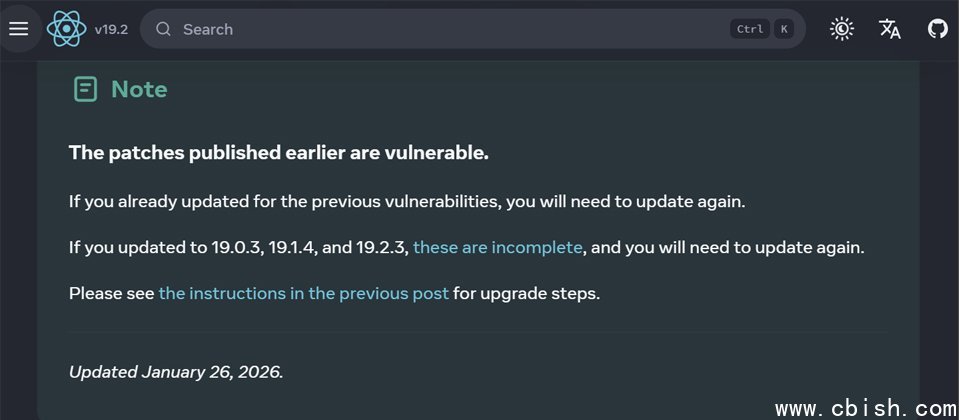Click the Ctrl keyboard shortcut badge
Viewport: 960px width, 420px height.
click(x=750, y=29)
